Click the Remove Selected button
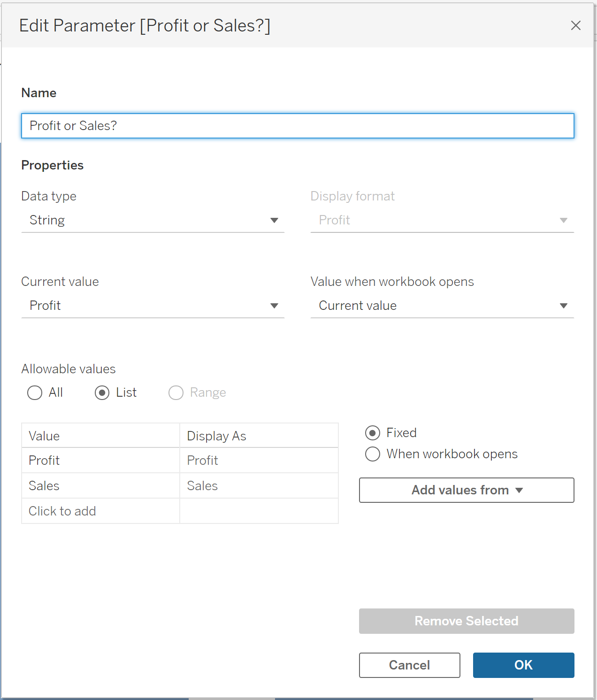597x700 pixels. [x=466, y=621]
